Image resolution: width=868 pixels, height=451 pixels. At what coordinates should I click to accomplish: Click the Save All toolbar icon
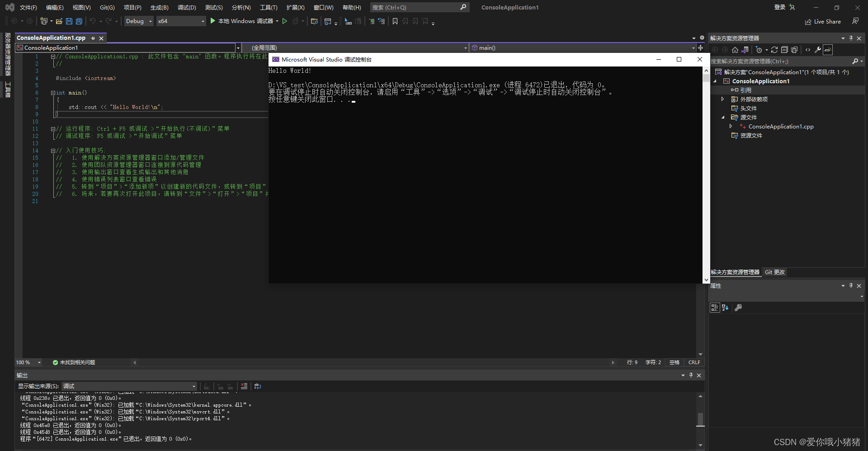tap(79, 21)
